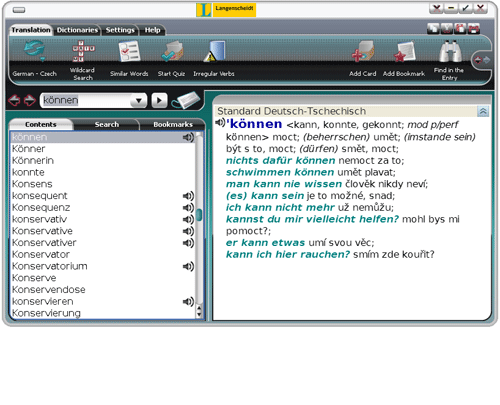Image resolution: width=500 pixels, height=405 pixels.
Task: Click the Add Card icon
Action: (x=363, y=51)
